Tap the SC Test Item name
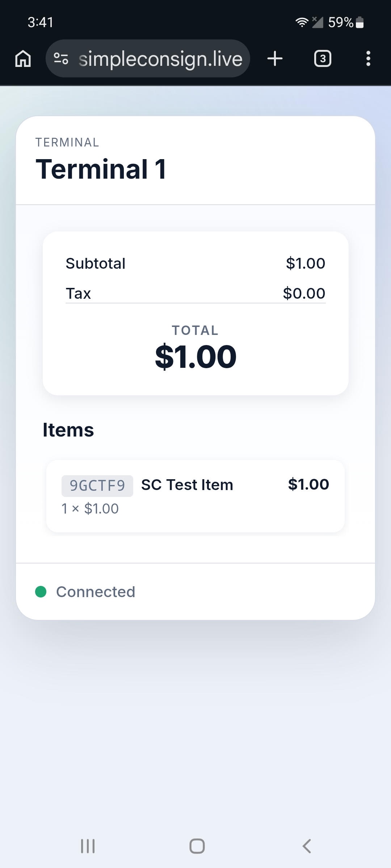Viewport: 391px width, 868px height. pos(187,485)
